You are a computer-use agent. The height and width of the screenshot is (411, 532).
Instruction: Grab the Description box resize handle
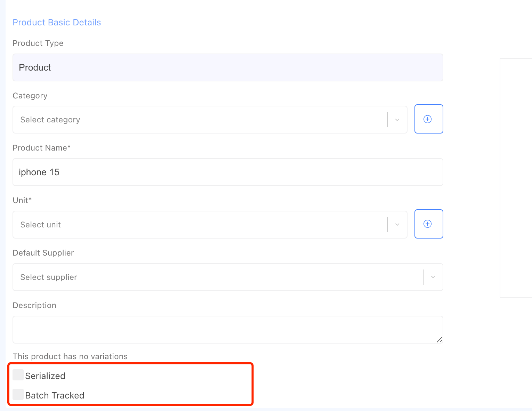pos(440,340)
